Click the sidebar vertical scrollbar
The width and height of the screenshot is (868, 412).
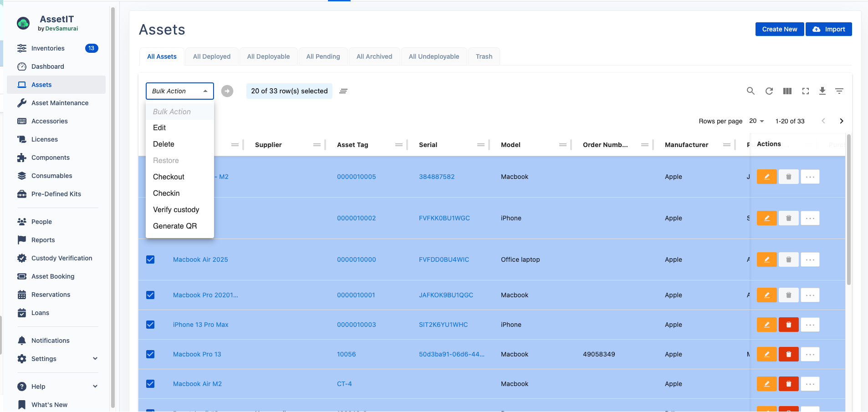point(113,207)
